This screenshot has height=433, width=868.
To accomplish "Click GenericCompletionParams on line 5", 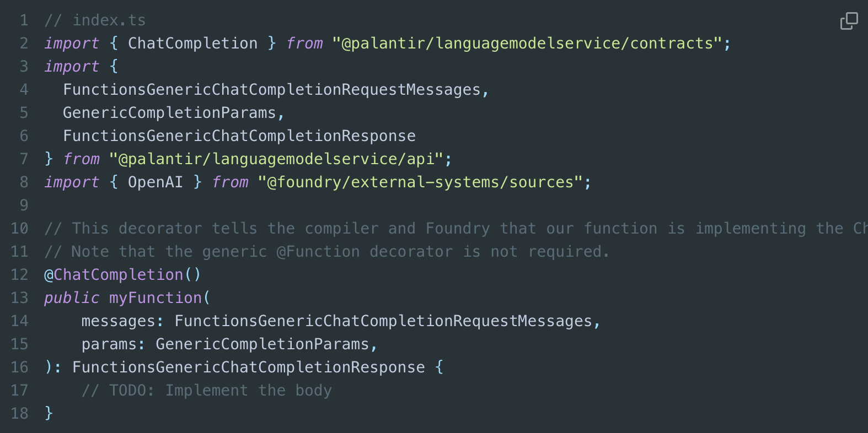I will point(169,113).
